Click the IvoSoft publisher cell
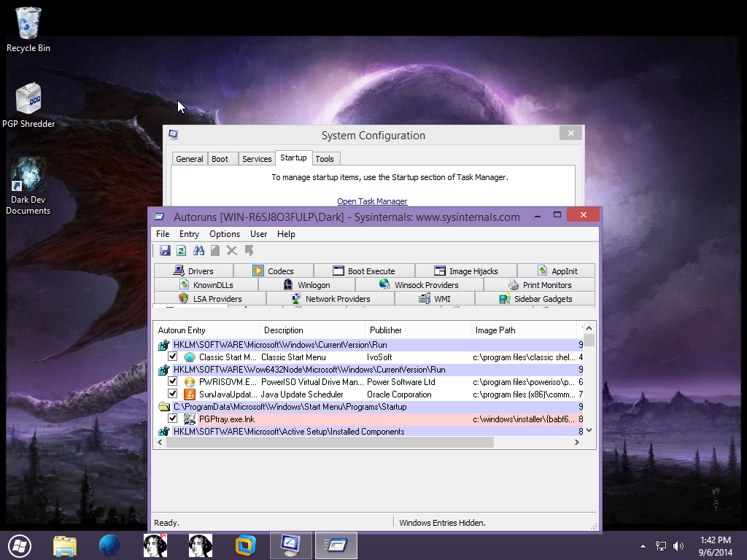Viewport: 747px width, 560px height. coord(379,357)
